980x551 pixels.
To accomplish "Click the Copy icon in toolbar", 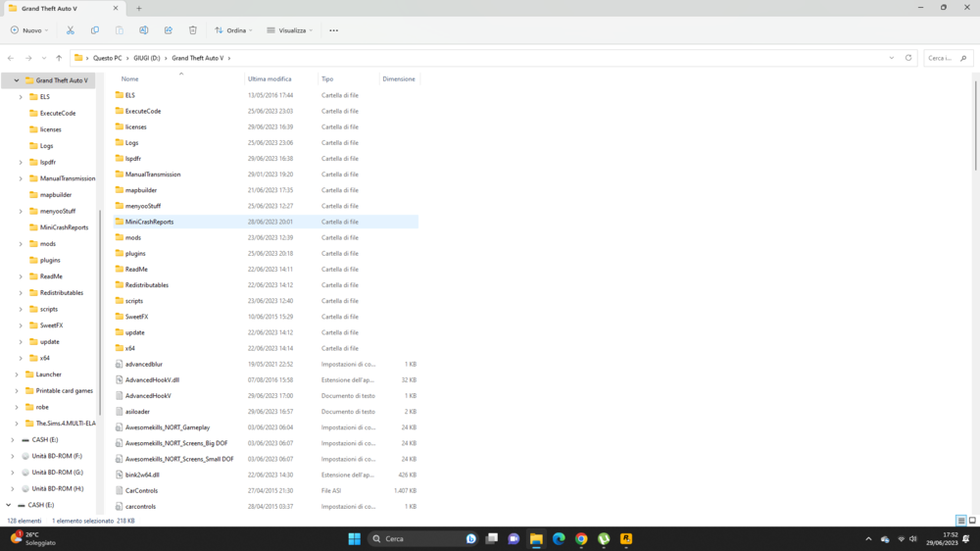I will point(94,30).
